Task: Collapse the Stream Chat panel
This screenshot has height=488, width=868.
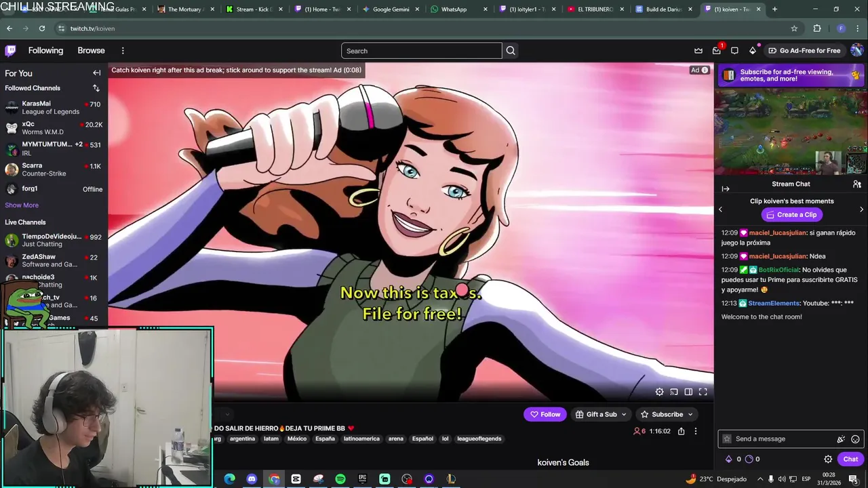Action: (726, 189)
